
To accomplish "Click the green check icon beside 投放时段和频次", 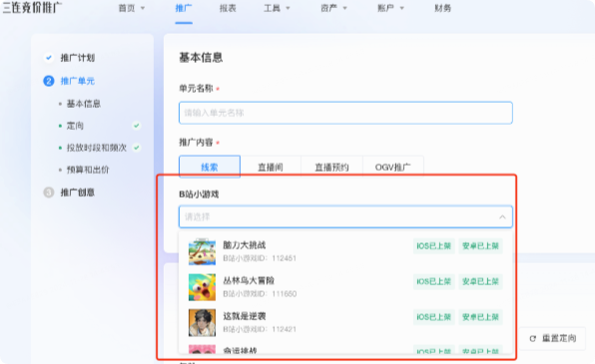I will coord(136,148).
